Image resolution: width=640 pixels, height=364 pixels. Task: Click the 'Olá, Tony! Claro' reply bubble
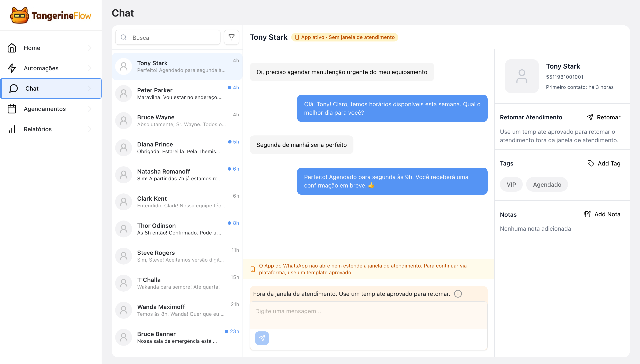pos(392,108)
